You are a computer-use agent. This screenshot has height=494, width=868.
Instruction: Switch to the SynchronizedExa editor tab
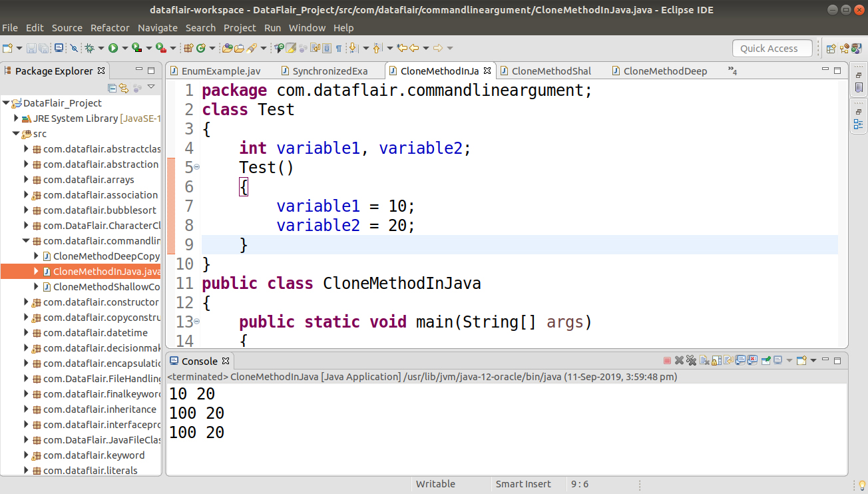[324, 71]
